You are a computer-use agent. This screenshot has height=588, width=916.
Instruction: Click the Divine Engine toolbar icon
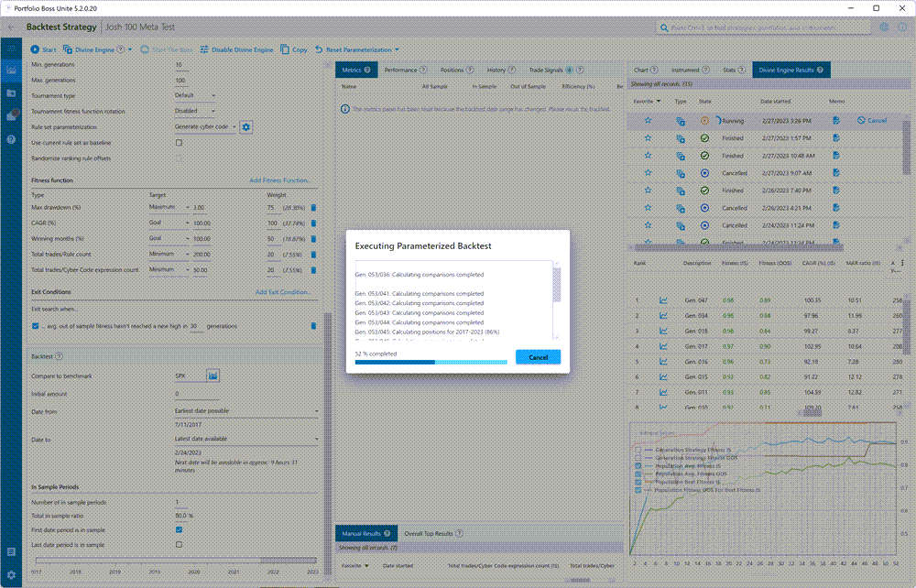68,49
